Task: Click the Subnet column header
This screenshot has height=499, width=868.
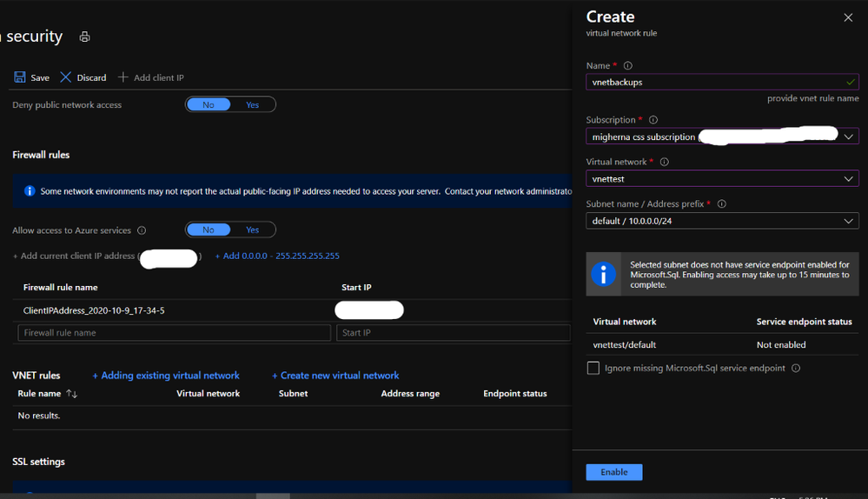Action: [x=294, y=394]
